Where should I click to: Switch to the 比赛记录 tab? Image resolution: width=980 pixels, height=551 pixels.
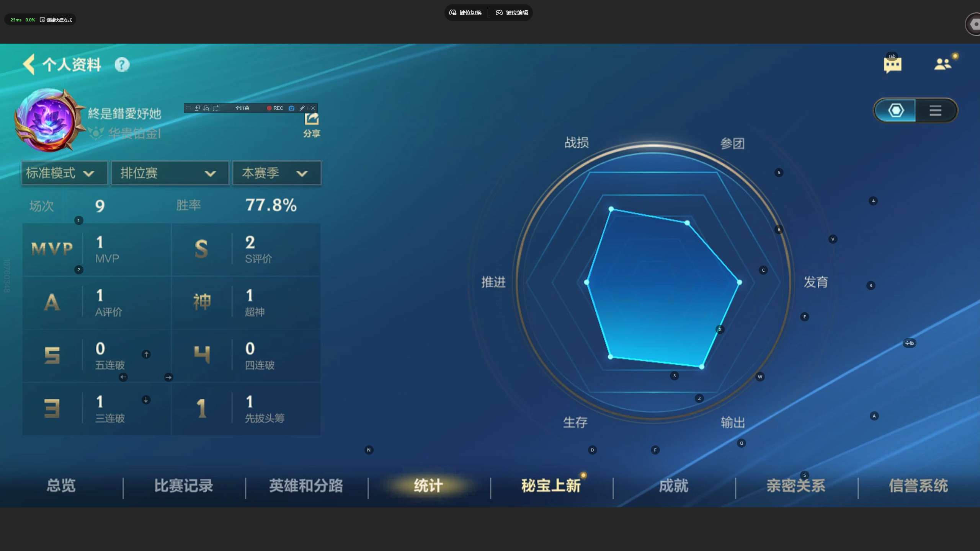click(184, 486)
